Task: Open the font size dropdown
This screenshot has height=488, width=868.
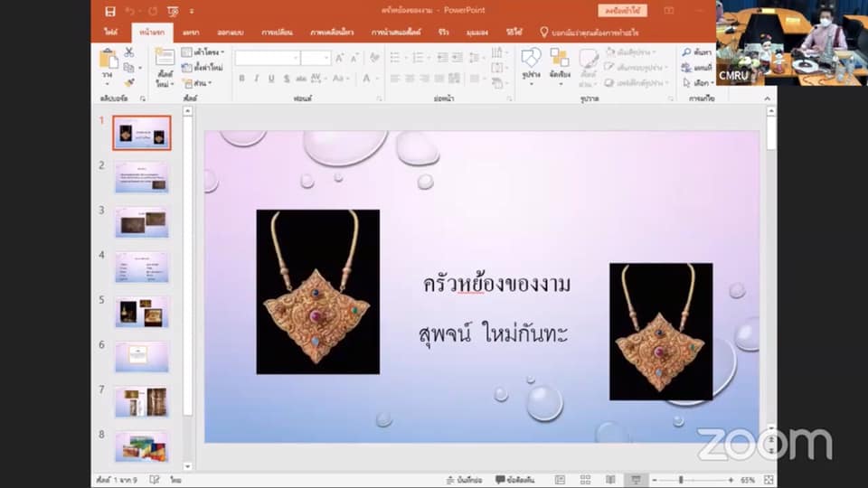Action: point(326,58)
